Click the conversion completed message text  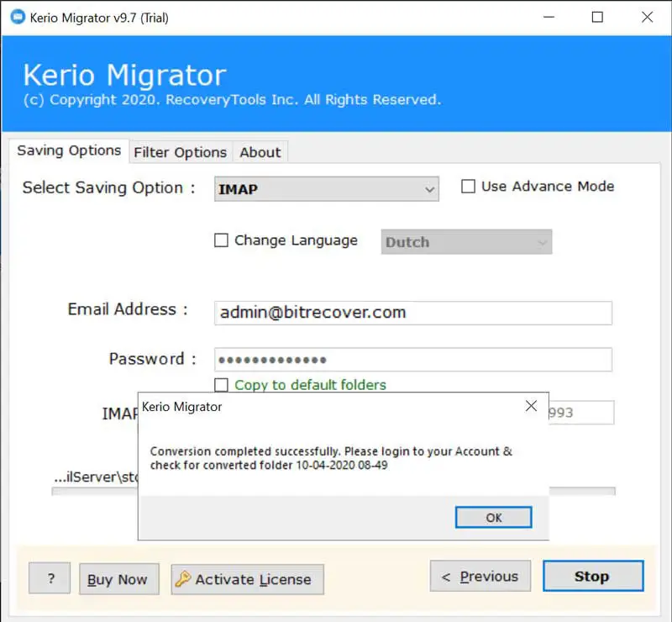pos(331,458)
